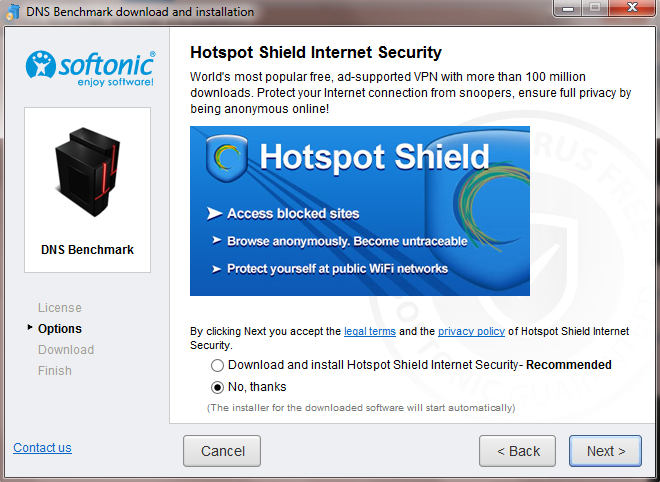Screen dimensions: 660x482
Task: Click the Softonic logo
Action: pyautogui.click(x=89, y=68)
